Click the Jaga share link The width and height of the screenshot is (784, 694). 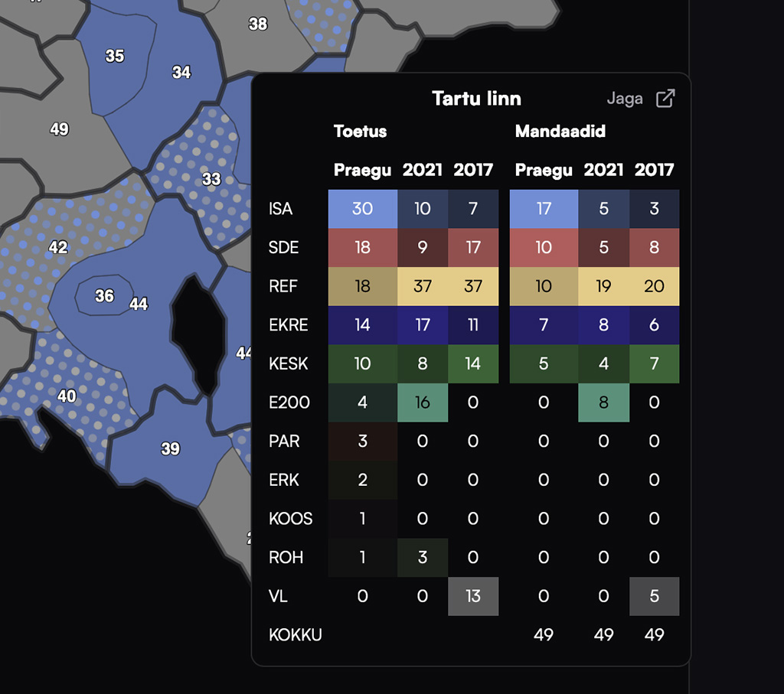click(624, 99)
